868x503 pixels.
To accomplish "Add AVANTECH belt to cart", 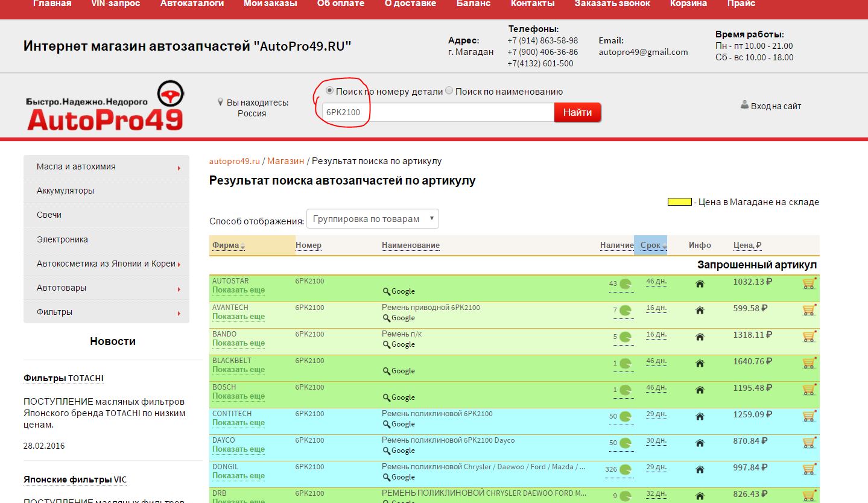I will click(x=809, y=310).
